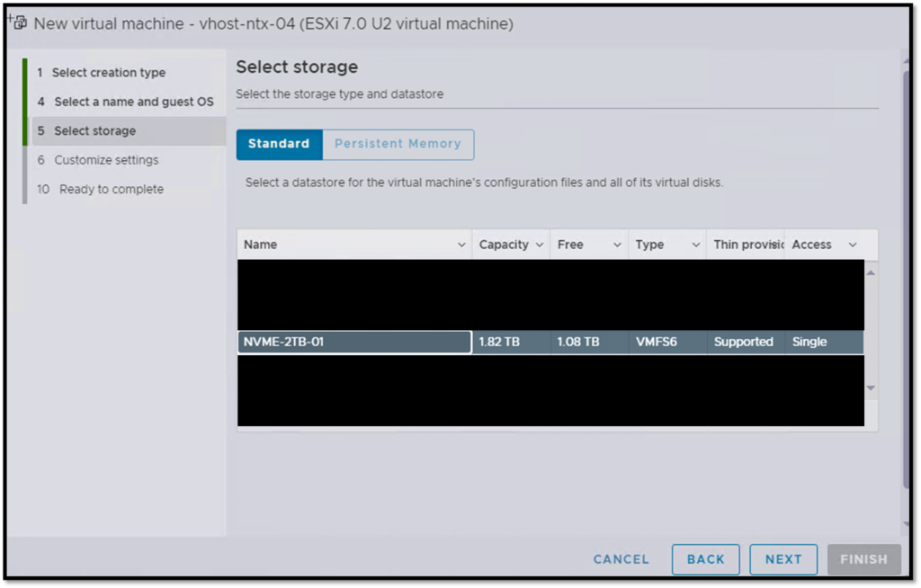
Task: Go to step 1 Select creation type
Action: [108, 73]
